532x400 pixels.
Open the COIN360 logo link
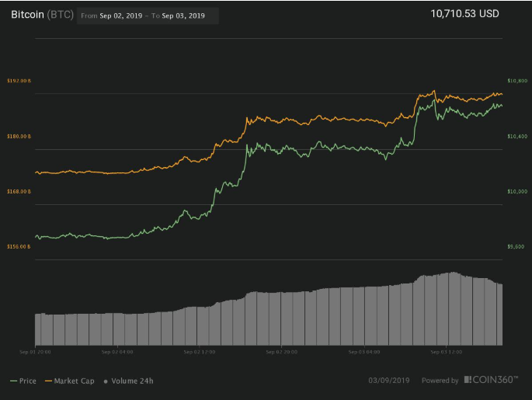(x=491, y=380)
